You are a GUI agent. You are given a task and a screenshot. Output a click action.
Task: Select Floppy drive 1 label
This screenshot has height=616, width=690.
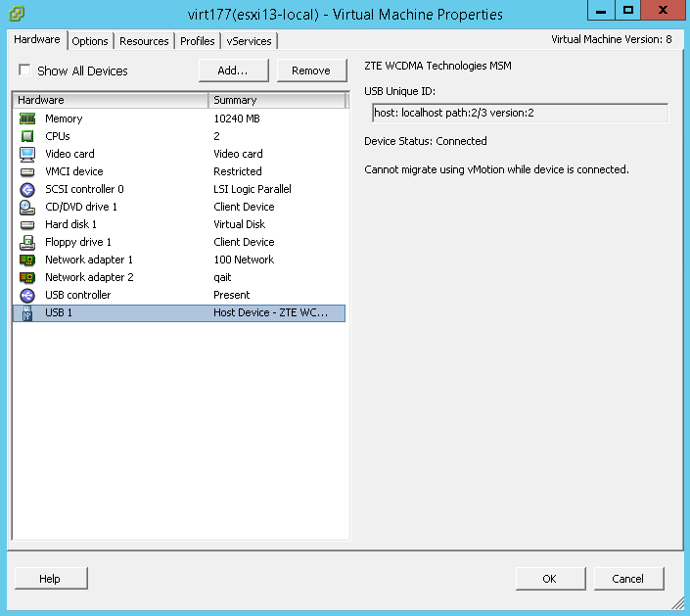tap(78, 242)
